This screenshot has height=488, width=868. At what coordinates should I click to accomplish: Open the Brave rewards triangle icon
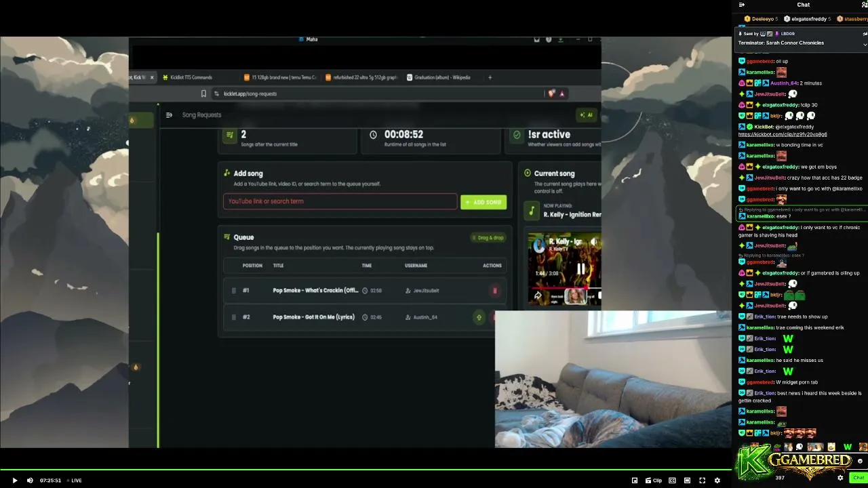[562, 94]
